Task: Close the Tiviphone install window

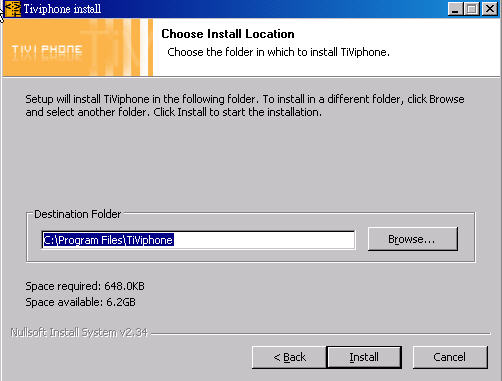Action: point(490,9)
